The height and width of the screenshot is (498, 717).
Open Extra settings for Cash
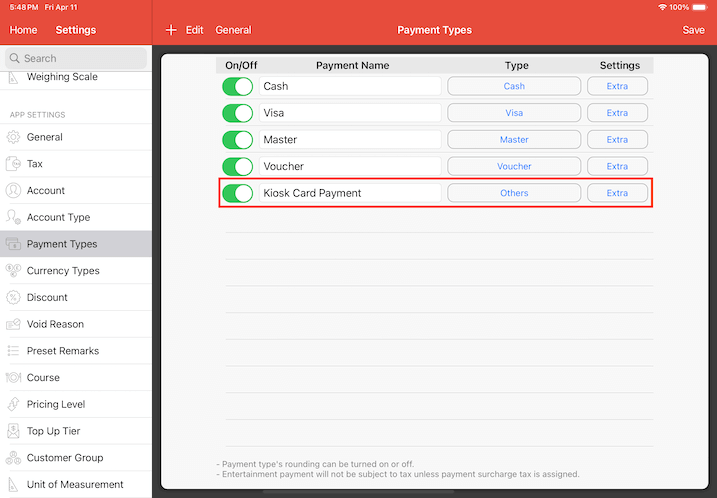coord(617,87)
